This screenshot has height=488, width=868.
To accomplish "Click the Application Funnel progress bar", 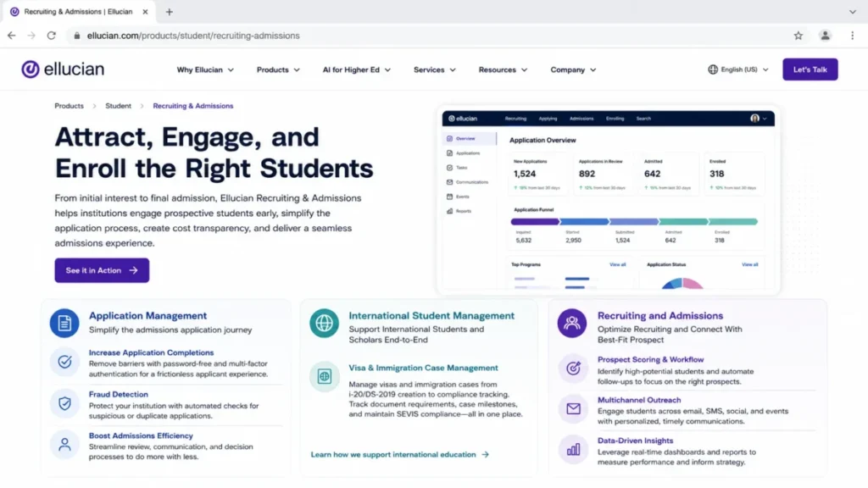I will [x=634, y=222].
